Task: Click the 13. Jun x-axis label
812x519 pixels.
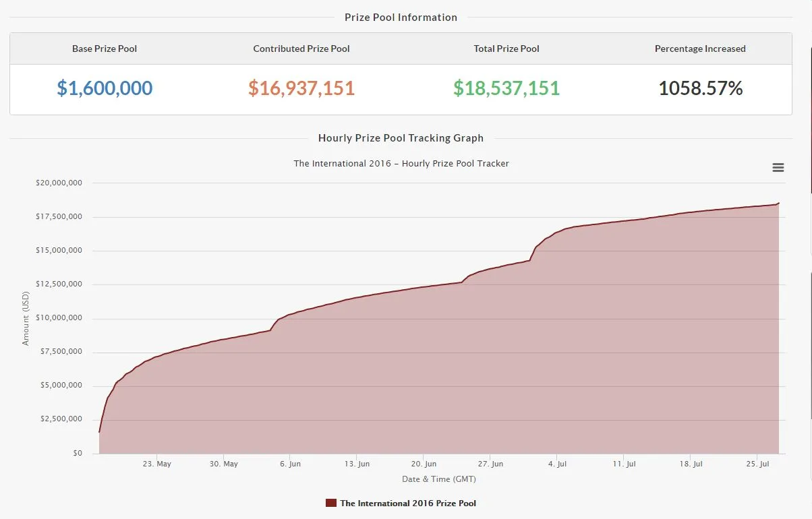Action: point(357,464)
